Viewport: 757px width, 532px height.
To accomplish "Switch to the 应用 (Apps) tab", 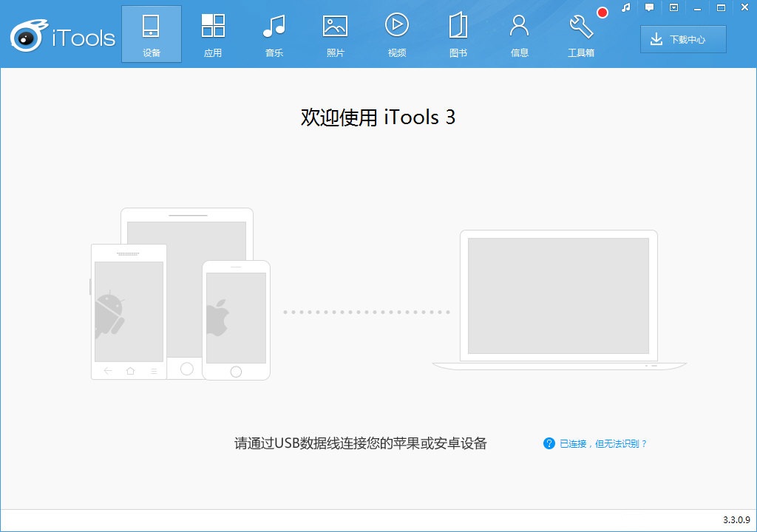I will coord(212,34).
